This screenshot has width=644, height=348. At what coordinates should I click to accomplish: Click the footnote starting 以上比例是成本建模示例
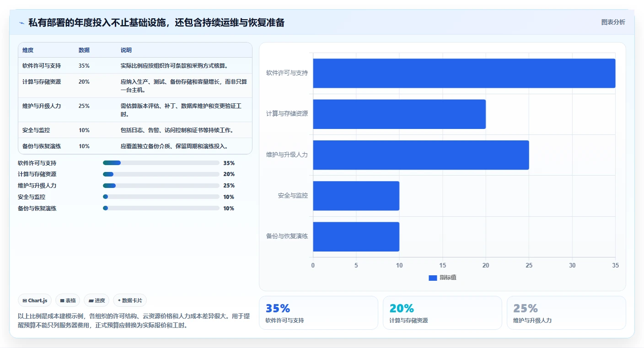(x=134, y=321)
